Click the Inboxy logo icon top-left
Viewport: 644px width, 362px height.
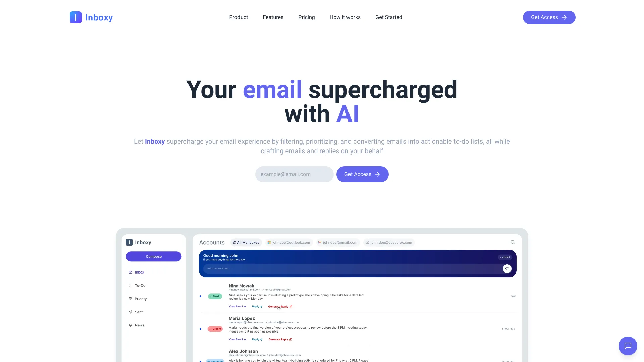[75, 17]
